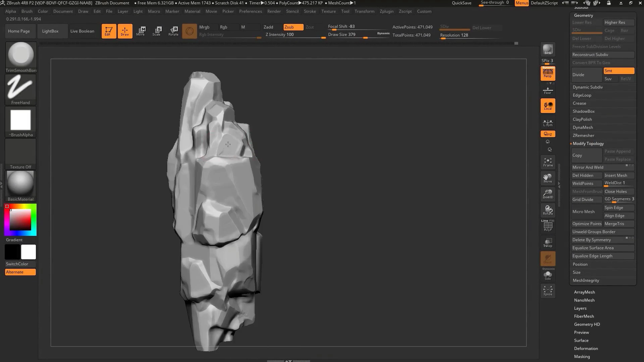Click the Floor grid icon
The height and width of the screenshot is (362, 644).
pos(548,91)
